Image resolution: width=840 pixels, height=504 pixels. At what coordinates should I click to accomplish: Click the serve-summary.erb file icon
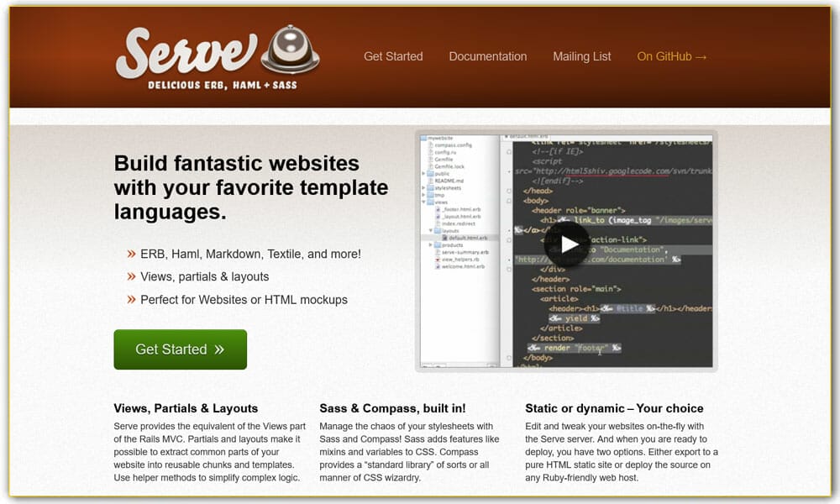pyautogui.click(x=438, y=251)
